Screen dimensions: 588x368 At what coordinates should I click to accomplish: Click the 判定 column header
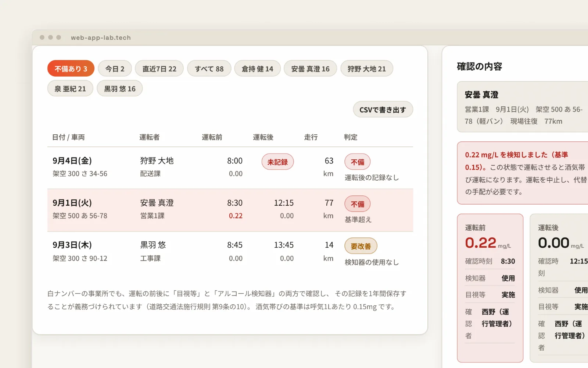tap(351, 137)
